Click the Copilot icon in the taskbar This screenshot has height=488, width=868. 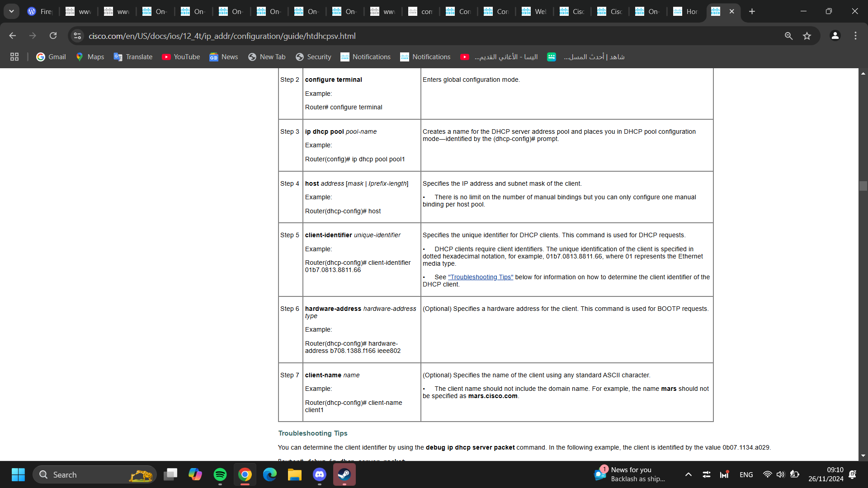coord(195,474)
